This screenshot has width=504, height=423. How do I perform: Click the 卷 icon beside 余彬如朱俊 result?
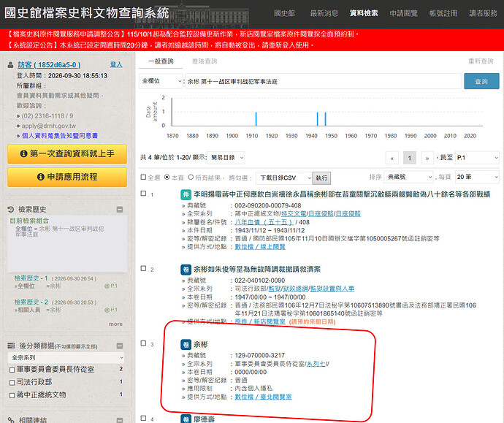186,270
